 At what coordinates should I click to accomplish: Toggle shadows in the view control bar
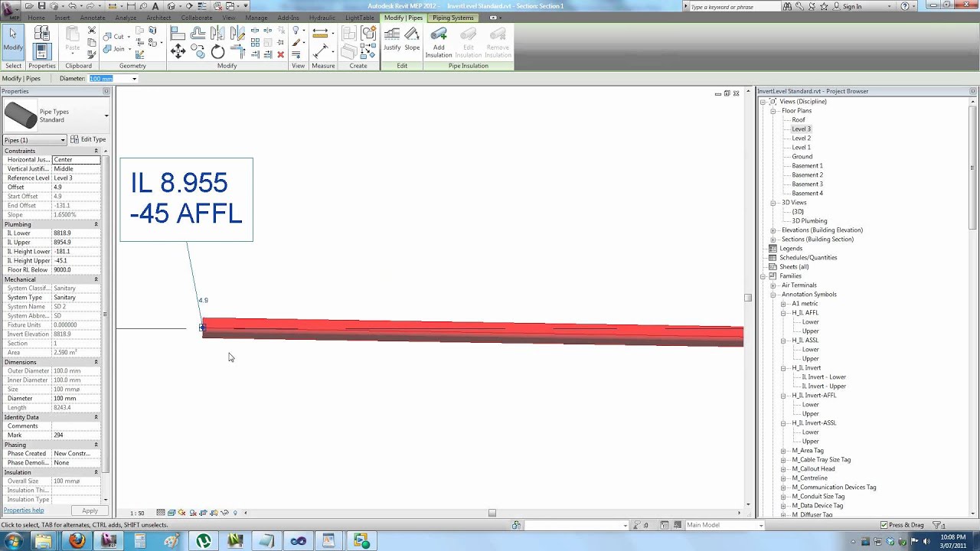point(192,513)
